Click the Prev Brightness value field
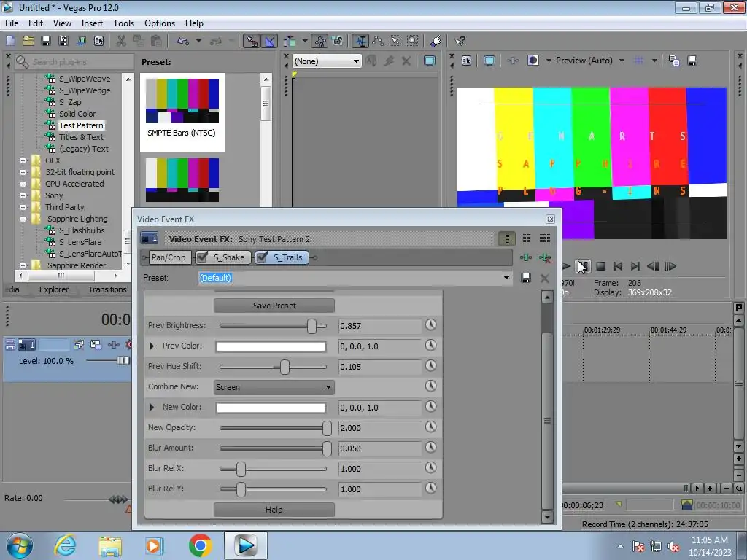 coord(379,326)
